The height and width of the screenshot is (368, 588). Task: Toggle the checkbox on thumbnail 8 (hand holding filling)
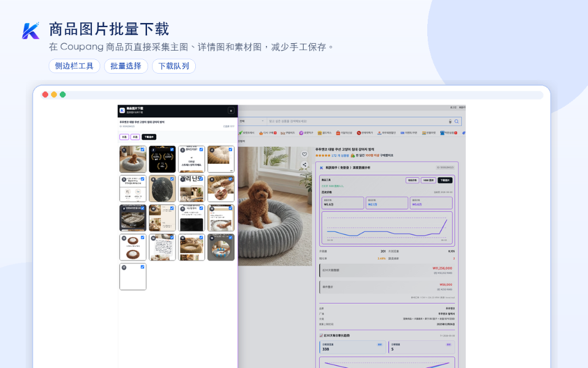pos(230,179)
